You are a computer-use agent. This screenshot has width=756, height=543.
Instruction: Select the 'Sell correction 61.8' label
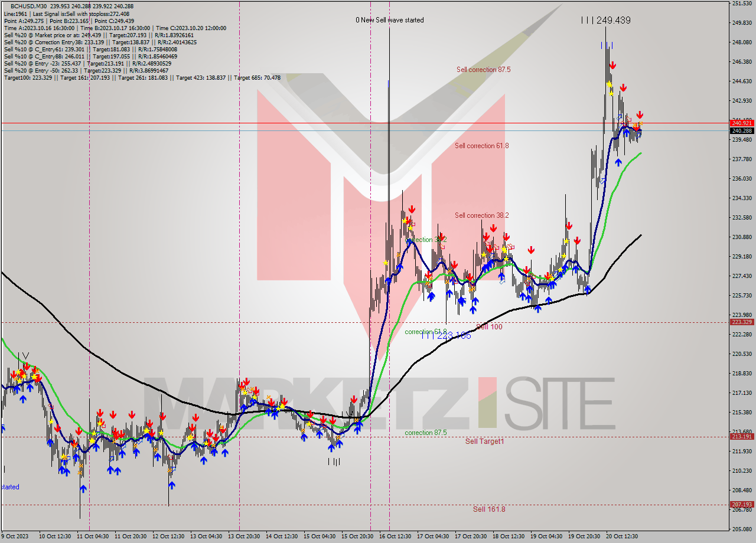pyautogui.click(x=481, y=146)
